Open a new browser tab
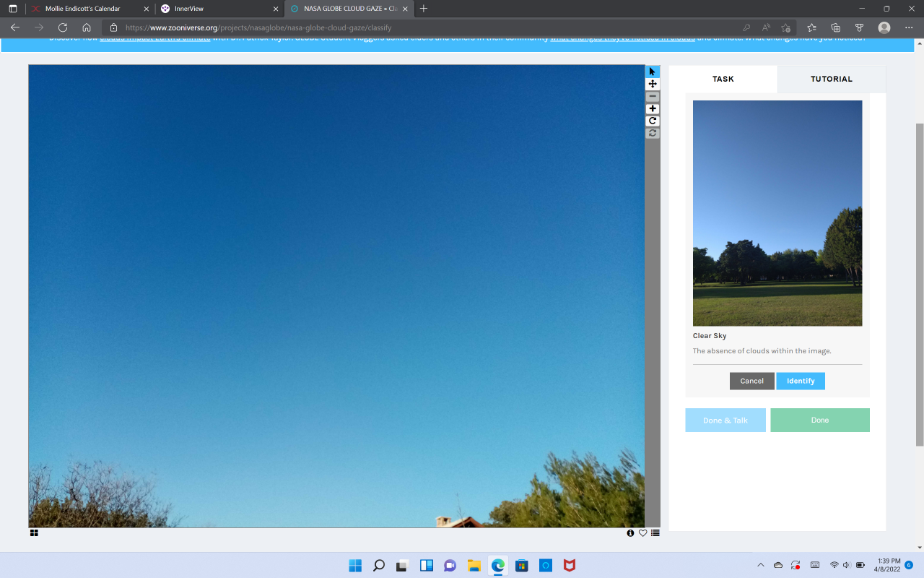 [x=424, y=9]
